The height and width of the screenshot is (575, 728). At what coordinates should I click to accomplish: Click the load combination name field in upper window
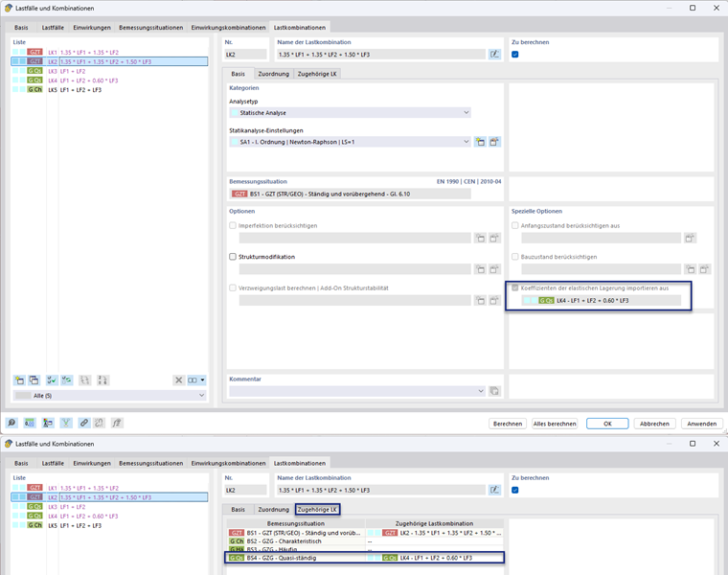(x=381, y=55)
